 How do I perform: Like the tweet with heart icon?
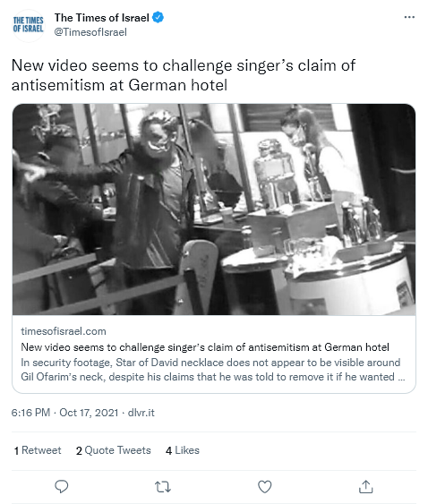[x=265, y=487]
